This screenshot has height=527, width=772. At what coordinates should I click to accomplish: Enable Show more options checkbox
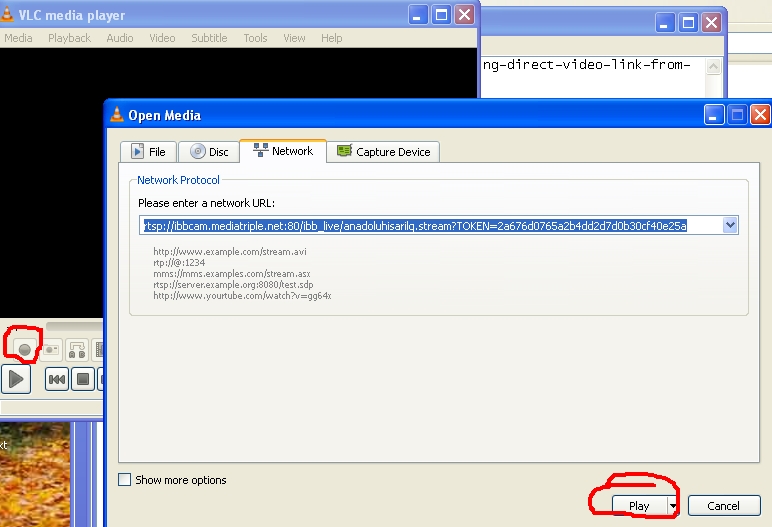click(x=125, y=480)
